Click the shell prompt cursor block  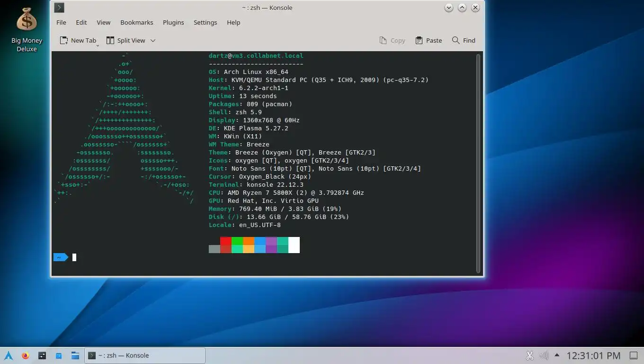point(74,257)
